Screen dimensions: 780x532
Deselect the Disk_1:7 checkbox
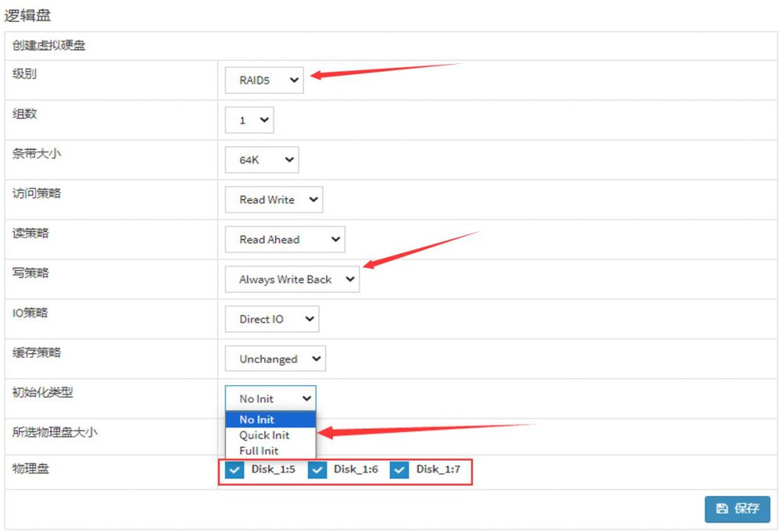point(399,470)
